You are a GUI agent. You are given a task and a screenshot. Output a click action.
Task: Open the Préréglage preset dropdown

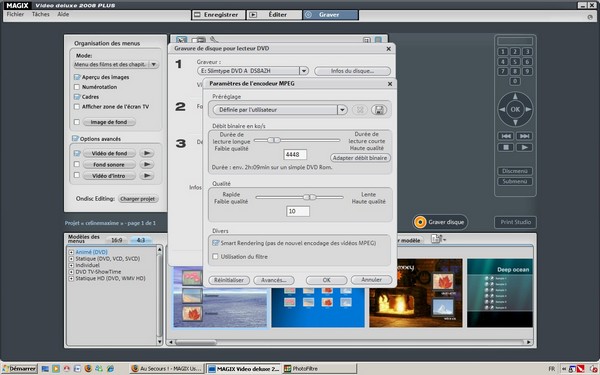click(342, 110)
